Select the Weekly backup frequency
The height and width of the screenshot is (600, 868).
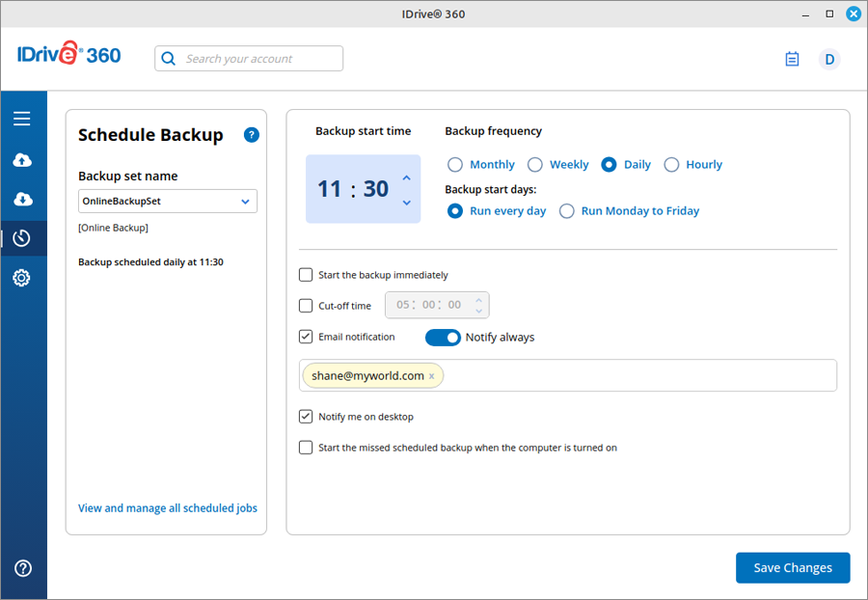tap(534, 165)
